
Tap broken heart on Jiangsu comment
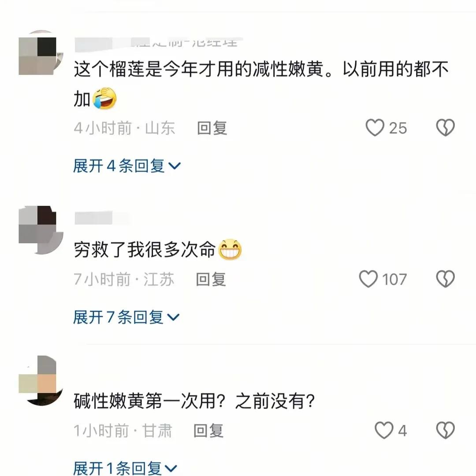click(445, 279)
